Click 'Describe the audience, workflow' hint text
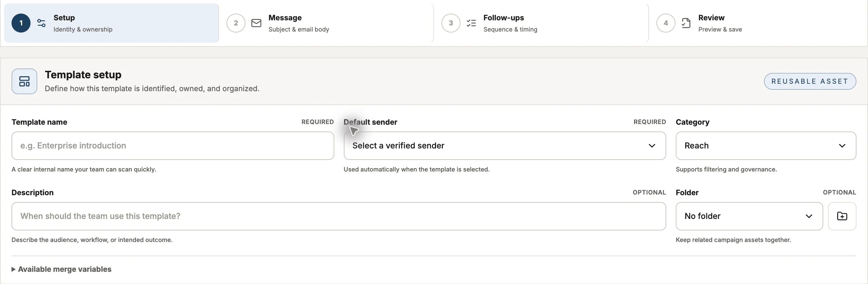Screen dimensions: 868x284 tap(92, 240)
